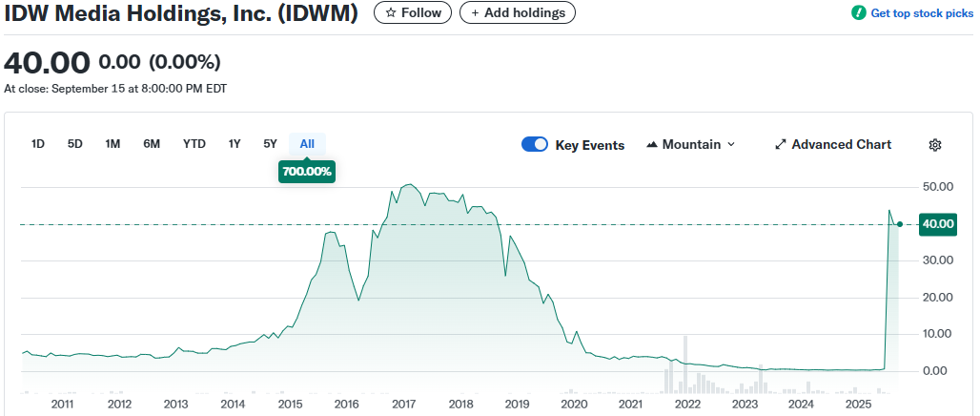Click the At close September 15 timestamp text
Screen dimensions: 980x416
tap(115, 89)
